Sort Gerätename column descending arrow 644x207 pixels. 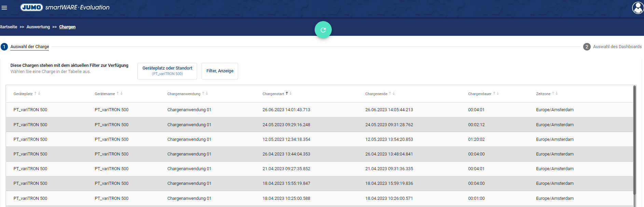tap(122, 93)
